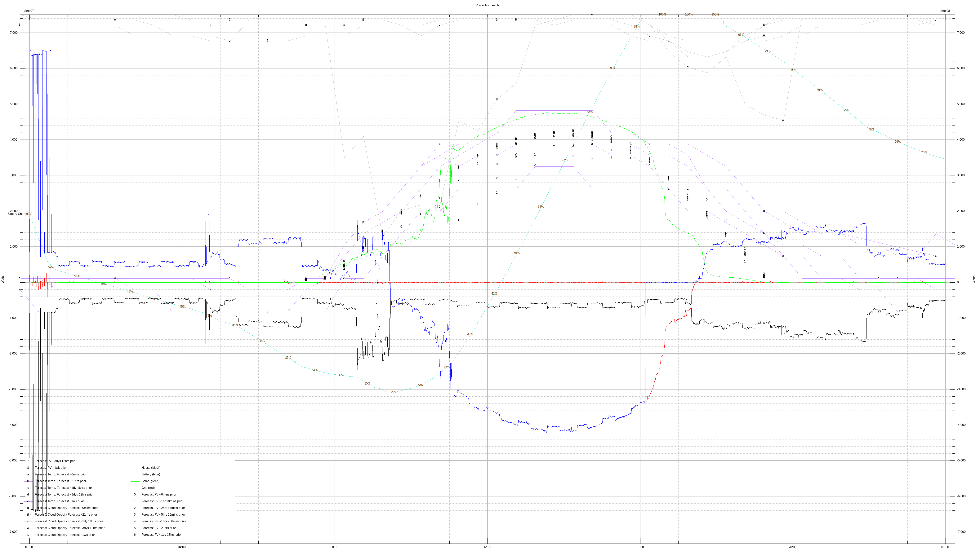
Task: Click legend entry "Forecast Cloud Opacity Forecast ~0mins prior"
Action: pos(66,508)
